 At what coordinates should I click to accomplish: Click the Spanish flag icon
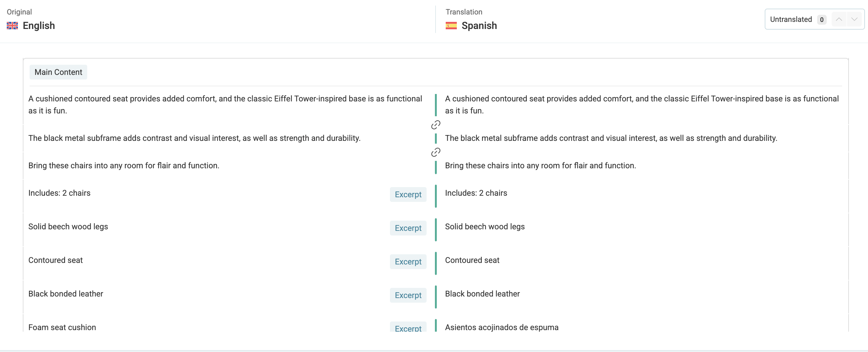pos(451,26)
